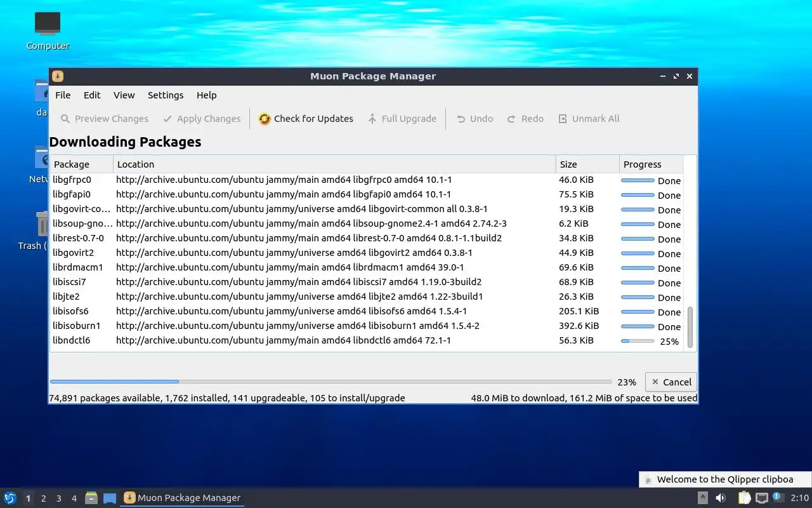Click the Preview Changes toolbar button
Image resolution: width=812 pixels, height=508 pixels.
[x=105, y=119]
